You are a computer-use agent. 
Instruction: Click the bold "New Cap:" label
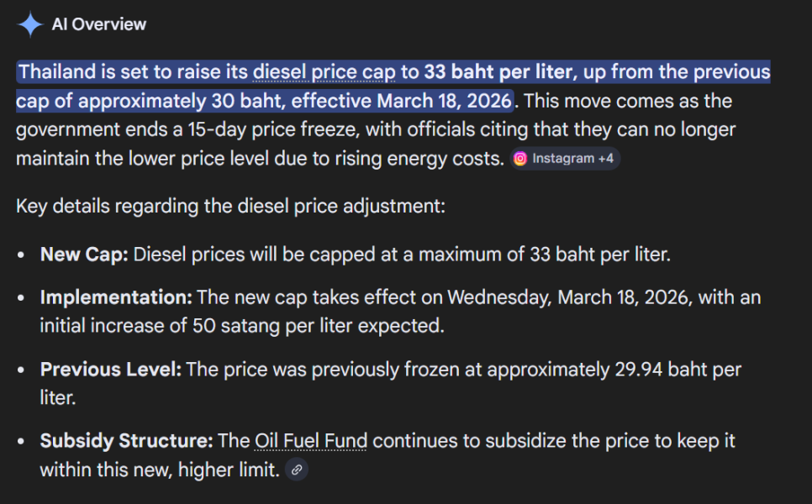point(84,254)
